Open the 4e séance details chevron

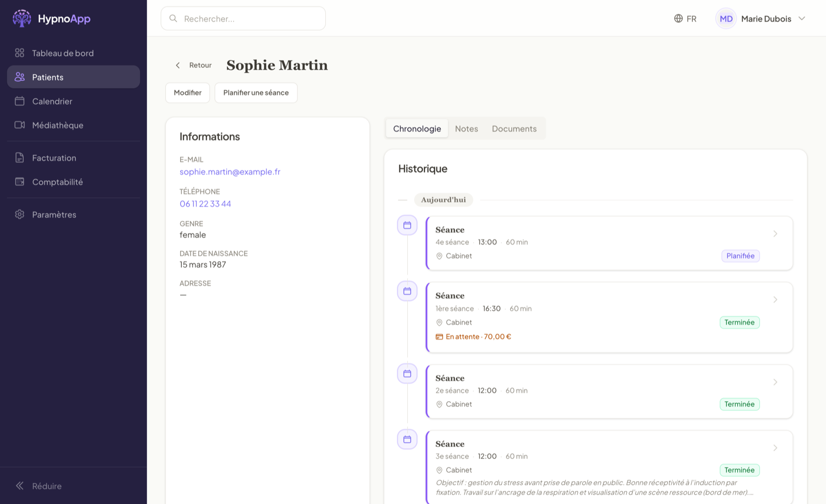tap(775, 234)
